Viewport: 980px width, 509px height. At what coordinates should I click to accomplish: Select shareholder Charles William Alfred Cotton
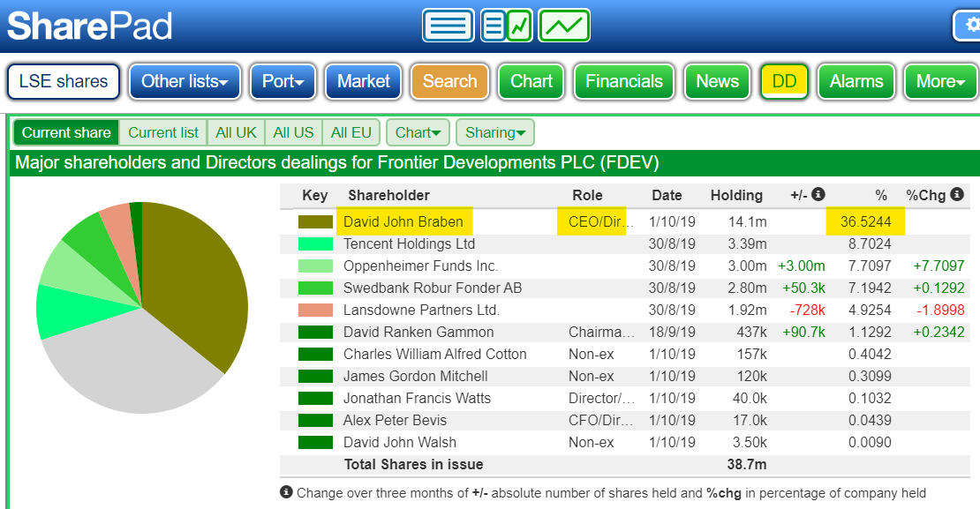click(x=435, y=354)
